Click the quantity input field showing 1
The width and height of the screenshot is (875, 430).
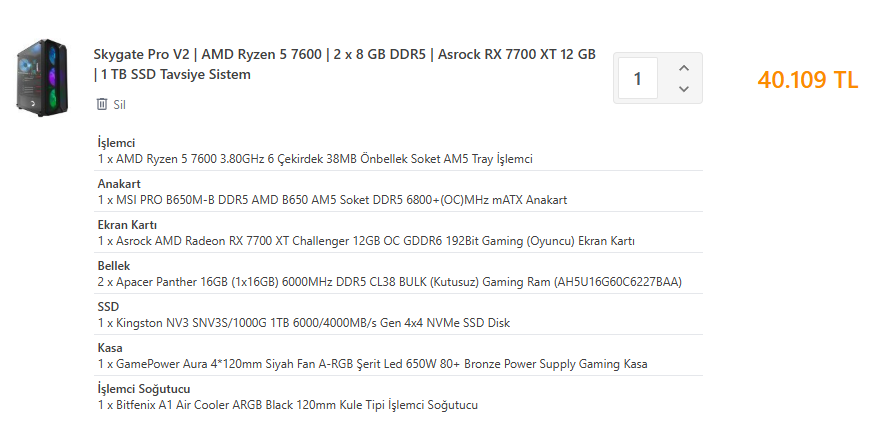click(x=638, y=78)
